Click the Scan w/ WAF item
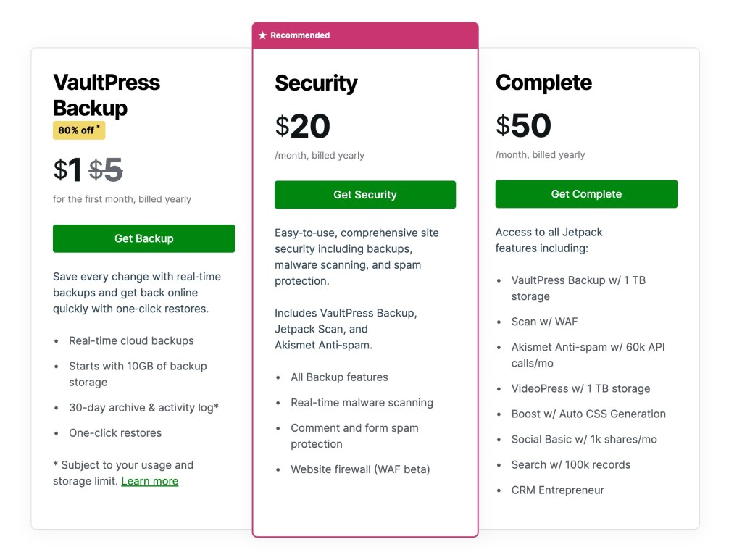Screen dimensions: 742x560 pyautogui.click(x=544, y=322)
